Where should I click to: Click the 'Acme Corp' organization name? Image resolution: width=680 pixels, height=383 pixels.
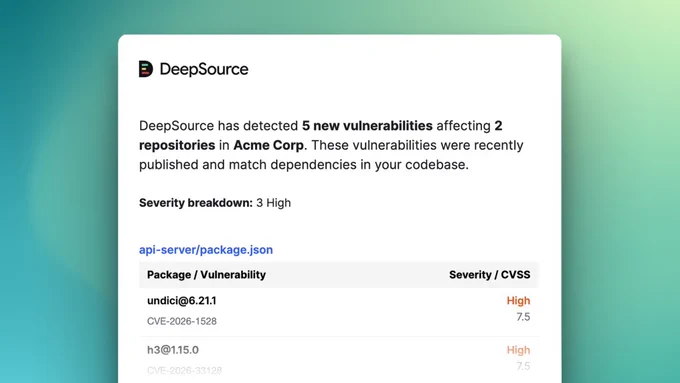[268, 145]
